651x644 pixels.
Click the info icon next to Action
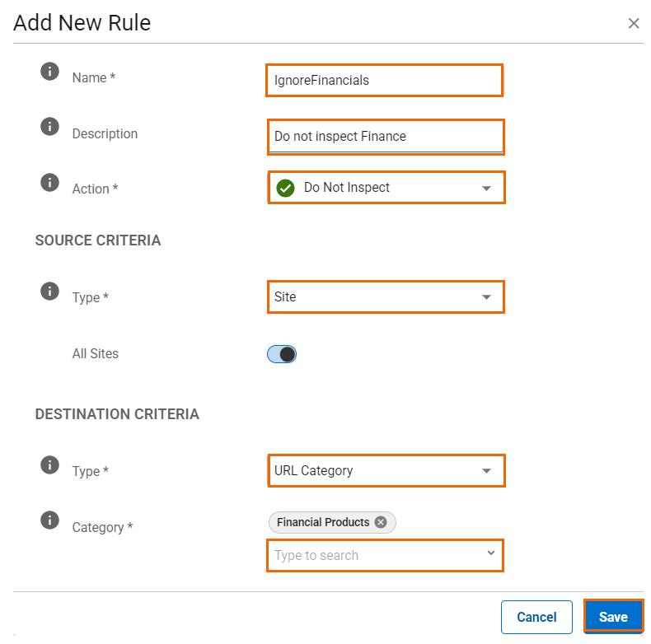(49, 183)
